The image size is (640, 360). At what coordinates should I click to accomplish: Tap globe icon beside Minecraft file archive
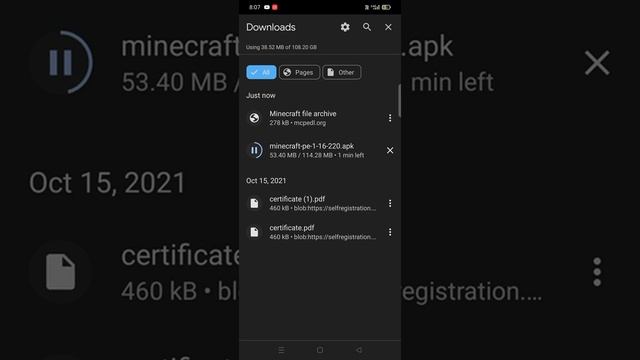click(x=254, y=118)
